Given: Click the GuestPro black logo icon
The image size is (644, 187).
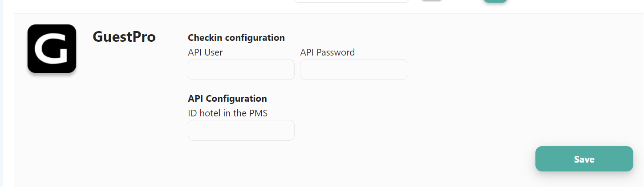Looking at the screenshot, I should [x=52, y=48].
